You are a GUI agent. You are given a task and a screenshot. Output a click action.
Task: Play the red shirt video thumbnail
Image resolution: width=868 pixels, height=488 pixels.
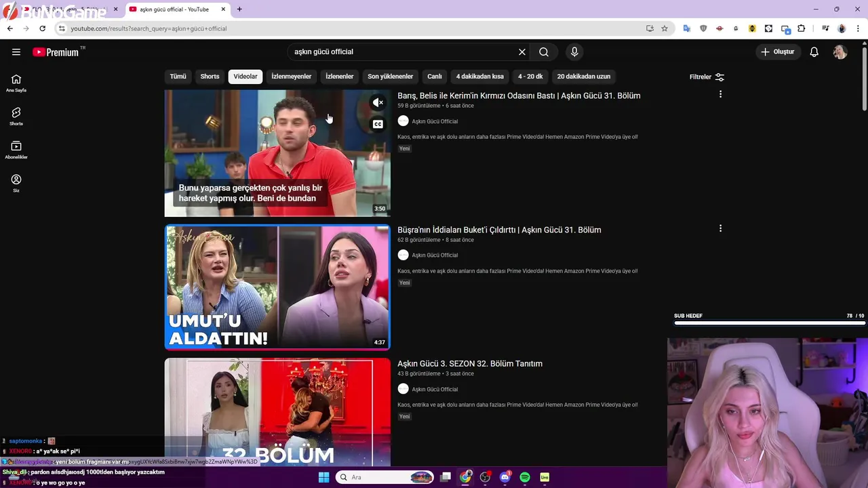(x=277, y=153)
